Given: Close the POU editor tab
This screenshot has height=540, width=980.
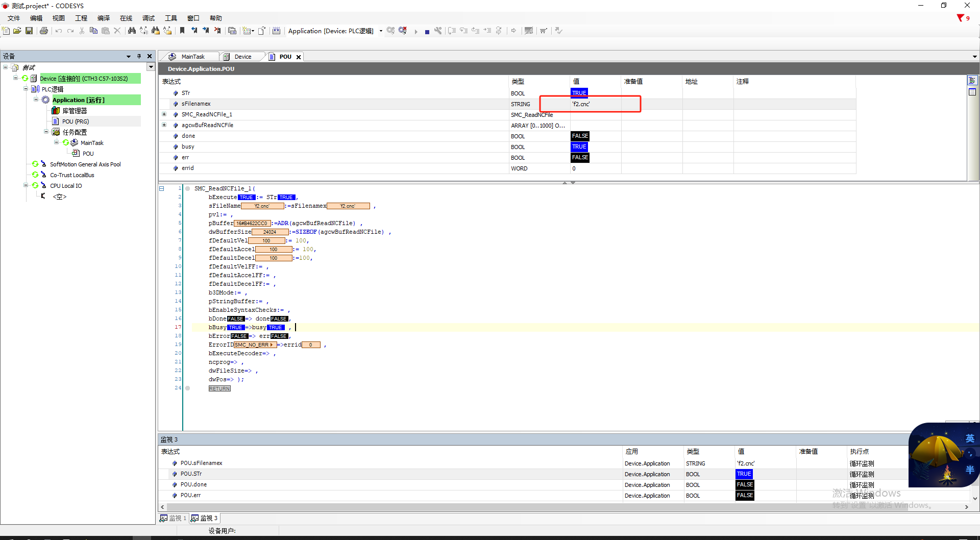Looking at the screenshot, I should click(x=299, y=57).
